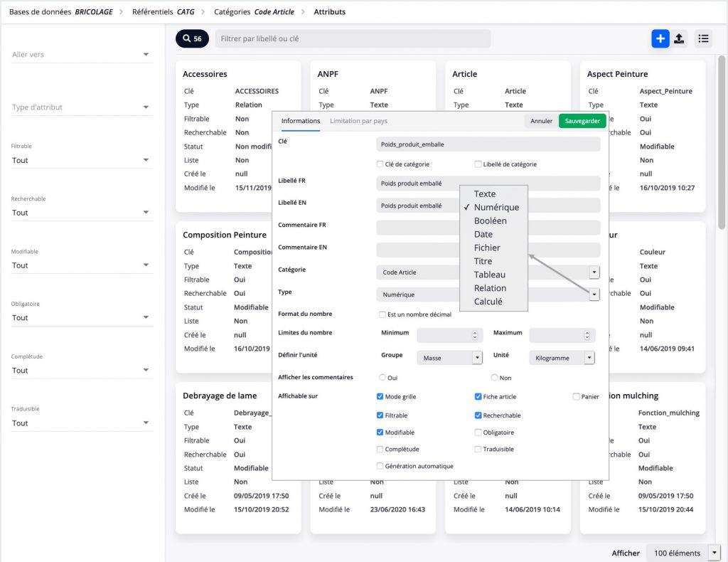
Task: Go to Bases de données BRICOLAGE breadcrumb
Action: click(x=61, y=11)
